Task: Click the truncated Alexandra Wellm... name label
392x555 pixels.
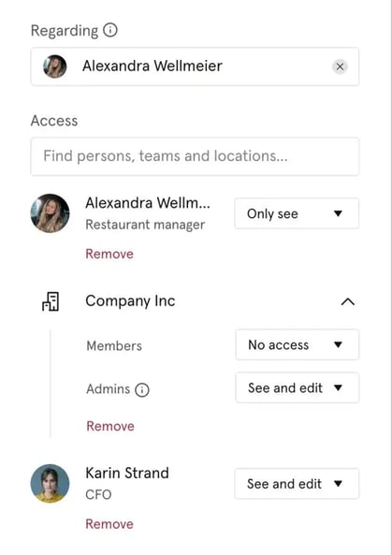Action: click(148, 203)
